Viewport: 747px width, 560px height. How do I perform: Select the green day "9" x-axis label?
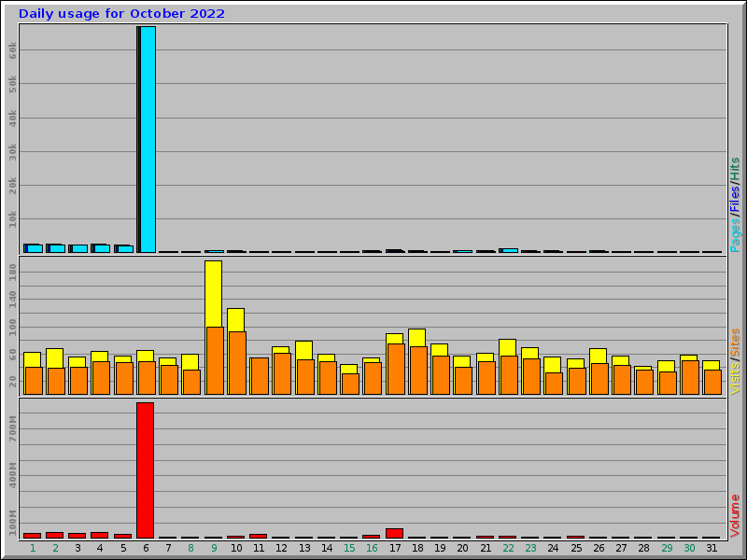point(214,548)
